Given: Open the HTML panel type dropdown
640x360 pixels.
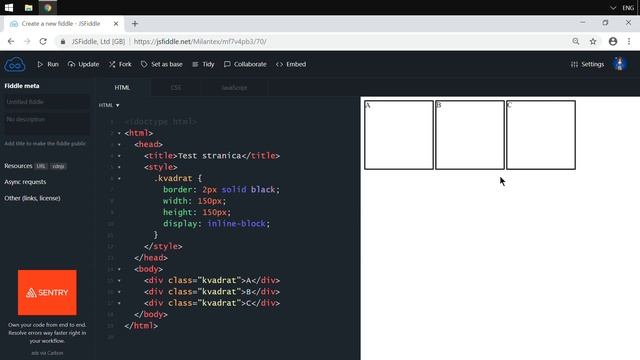Looking at the screenshot, I should tap(109, 105).
